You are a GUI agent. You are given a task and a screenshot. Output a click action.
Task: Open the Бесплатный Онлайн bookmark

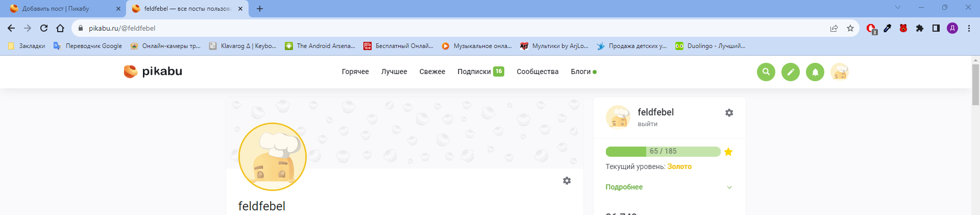click(x=398, y=46)
